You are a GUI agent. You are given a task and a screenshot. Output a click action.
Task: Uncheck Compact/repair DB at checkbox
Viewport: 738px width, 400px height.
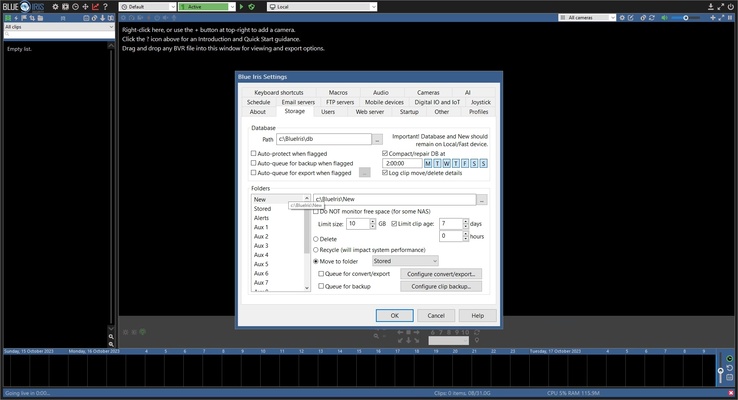point(385,153)
